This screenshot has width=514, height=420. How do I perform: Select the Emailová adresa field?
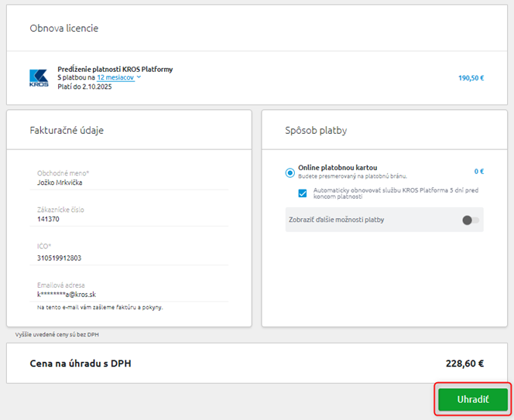(x=132, y=294)
